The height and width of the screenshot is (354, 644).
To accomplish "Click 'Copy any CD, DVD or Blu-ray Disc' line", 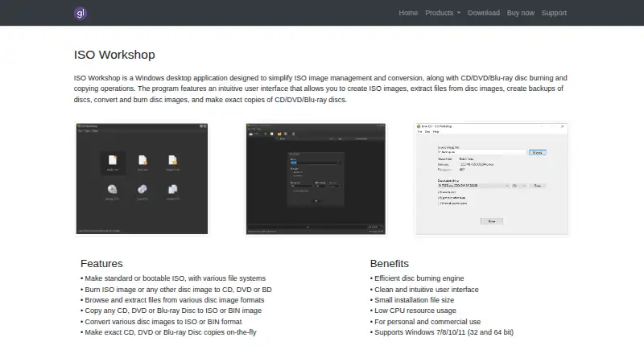I will click(x=171, y=311).
